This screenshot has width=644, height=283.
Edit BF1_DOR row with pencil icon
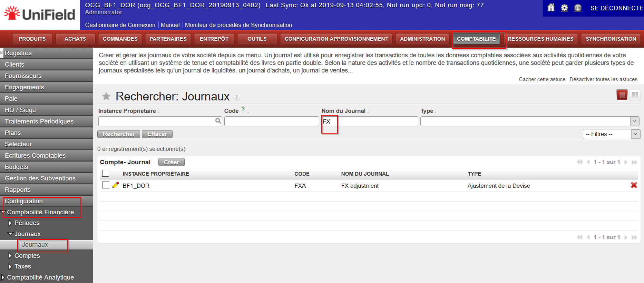pyautogui.click(x=116, y=185)
